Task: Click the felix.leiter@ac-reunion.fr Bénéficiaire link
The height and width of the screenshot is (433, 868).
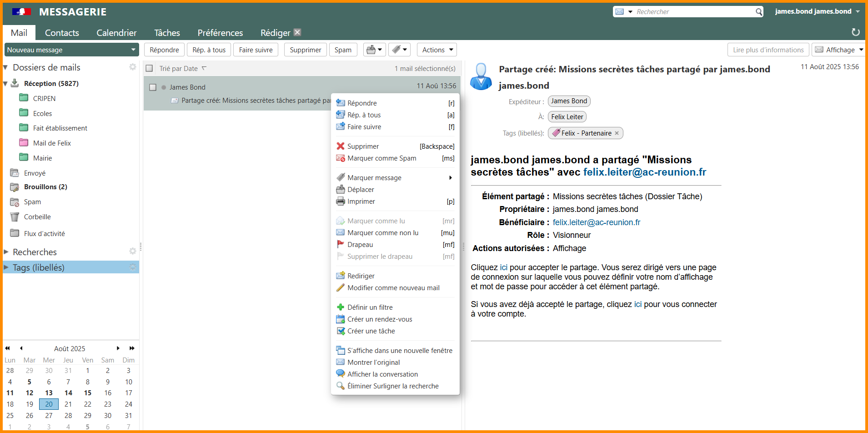Action: tap(596, 222)
